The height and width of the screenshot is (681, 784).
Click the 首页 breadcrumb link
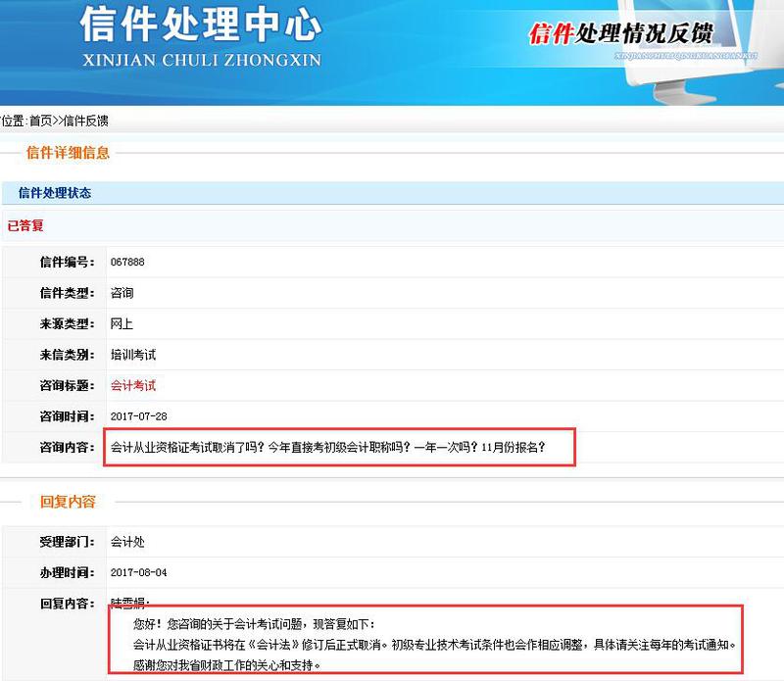pos(40,121)
